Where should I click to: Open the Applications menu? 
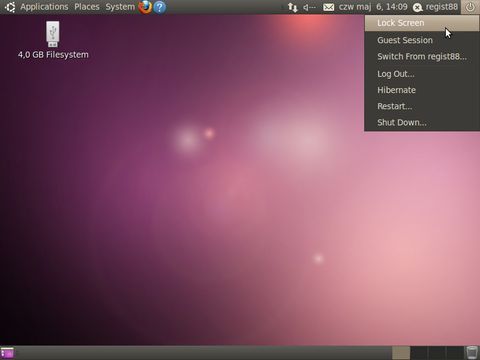(44, 7)
